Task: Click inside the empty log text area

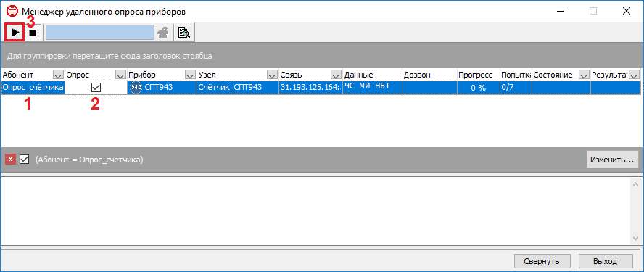Action: [315, 211]
